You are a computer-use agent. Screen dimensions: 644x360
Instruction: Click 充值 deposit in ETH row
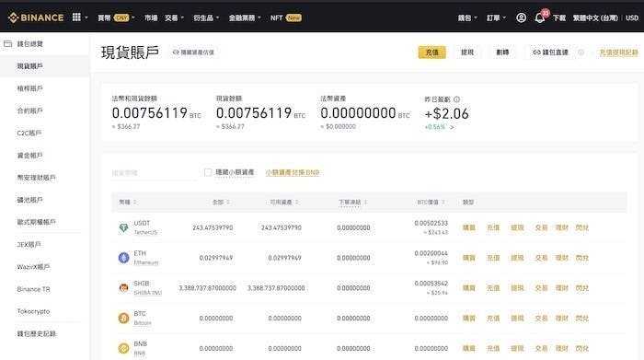[x=493, y=258]
